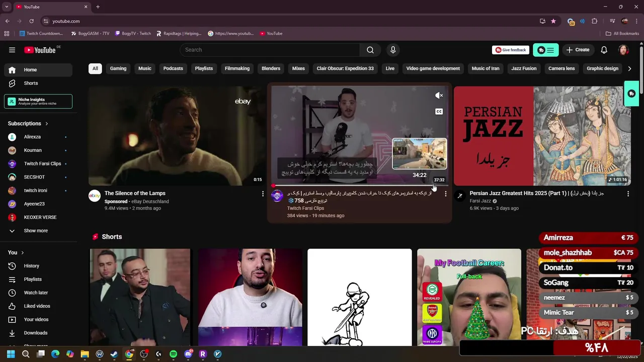Open the Niche Insights button
Viewport: 644px width, 362px height.
click(38, 102)
